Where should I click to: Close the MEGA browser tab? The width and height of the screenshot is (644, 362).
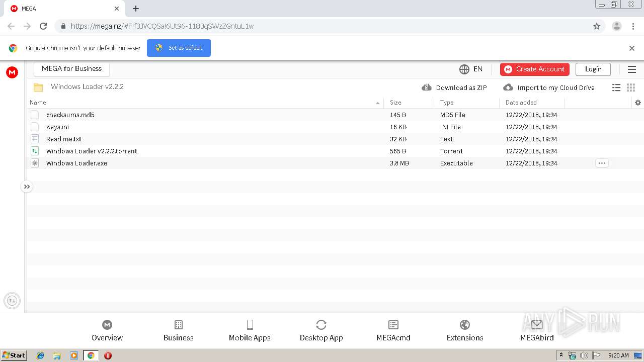point(117,9)
